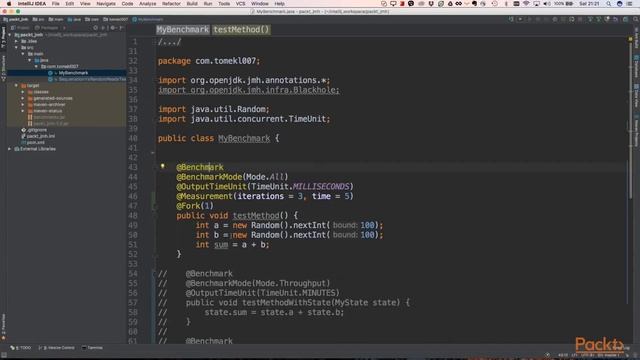
Task: Expand the External Libraries node
Action: point(10,149)
